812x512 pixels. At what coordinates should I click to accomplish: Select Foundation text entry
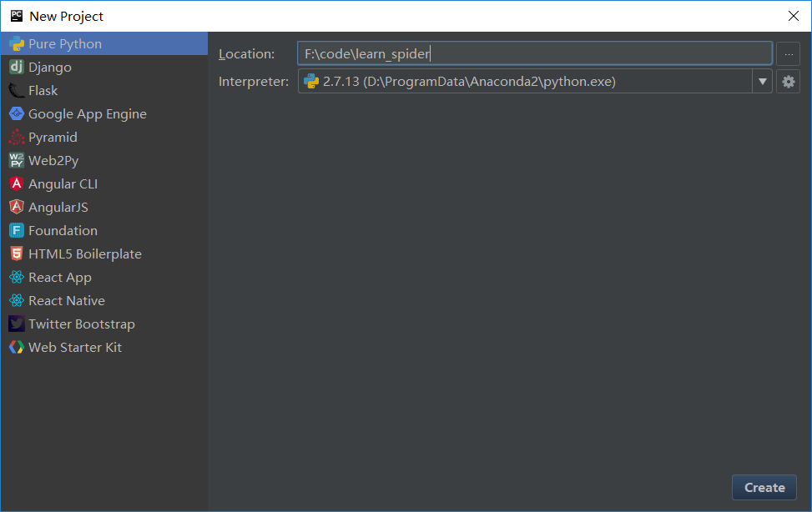click(63, 230)
